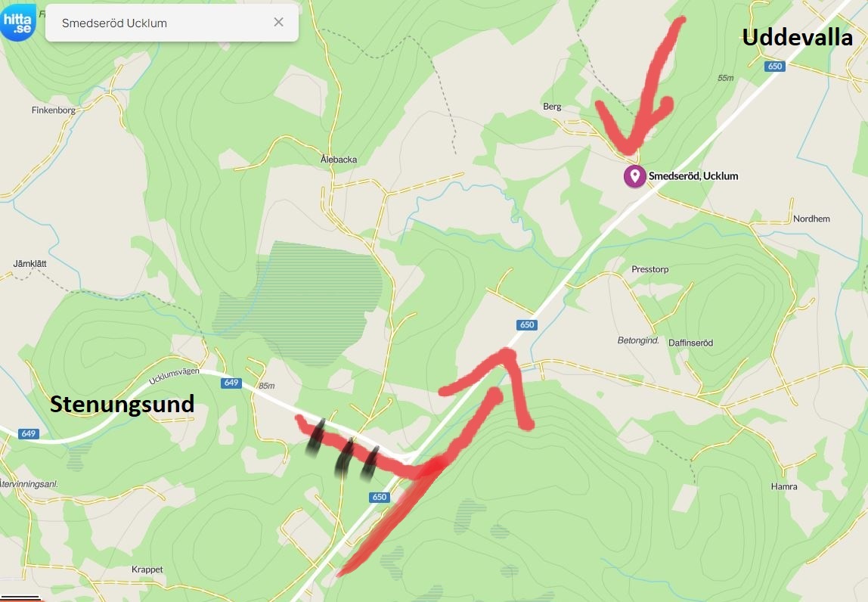Clear the Smedseröd Ucklum search with X

[278, 22]
